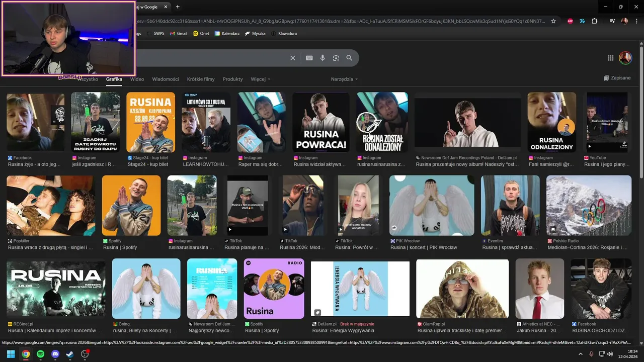Open the Energia Wygrywania DefJam.pl image
The height and width of the screenshot is (362, 644).
coord(360,289)
